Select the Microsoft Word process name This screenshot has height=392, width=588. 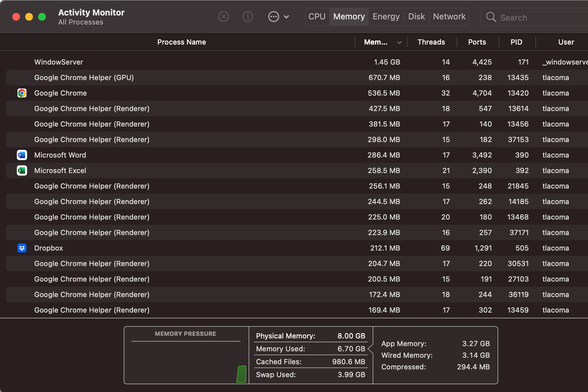pos(60,155)
